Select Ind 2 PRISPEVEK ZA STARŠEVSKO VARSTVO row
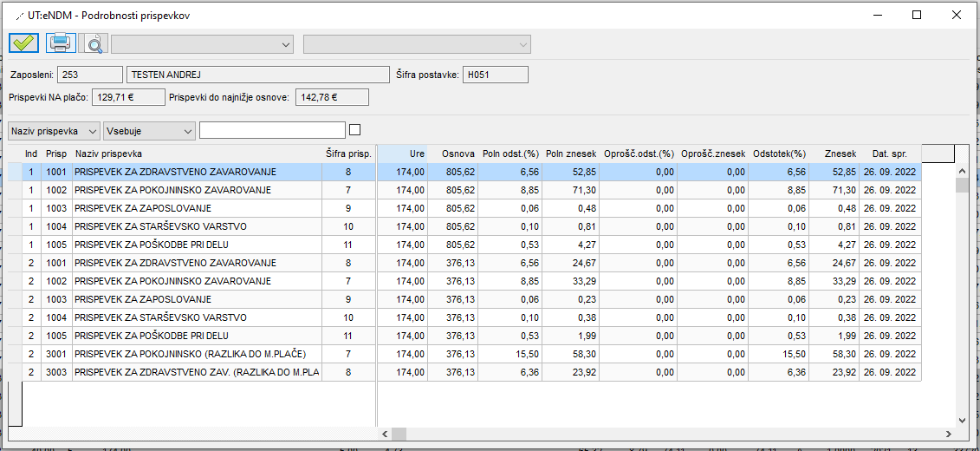Screen dimensions: 980x451 click(x=465, y=317)
